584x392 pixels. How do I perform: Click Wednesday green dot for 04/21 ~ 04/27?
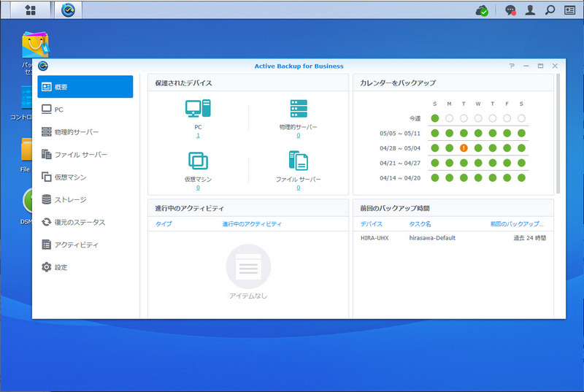[x=478, y=163]
